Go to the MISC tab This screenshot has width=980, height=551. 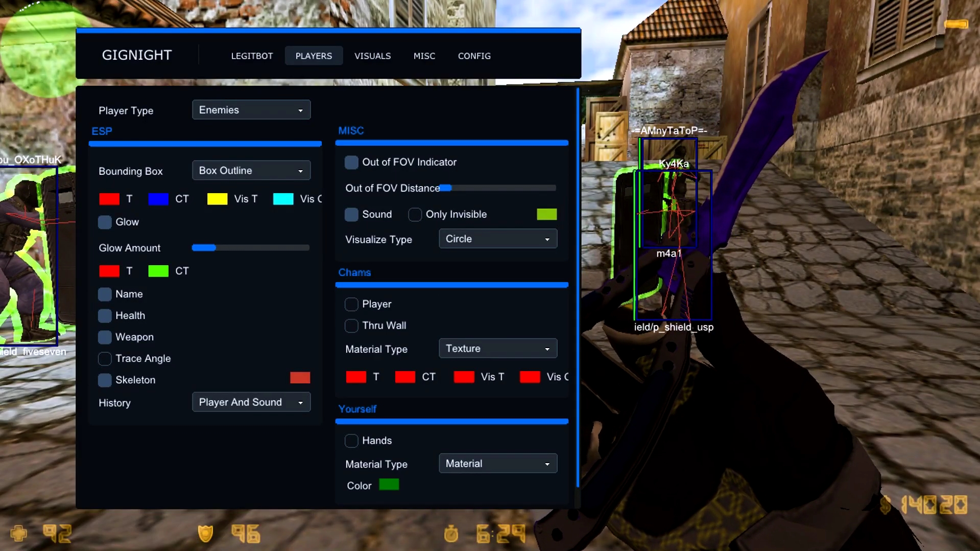tap(424, 56)
